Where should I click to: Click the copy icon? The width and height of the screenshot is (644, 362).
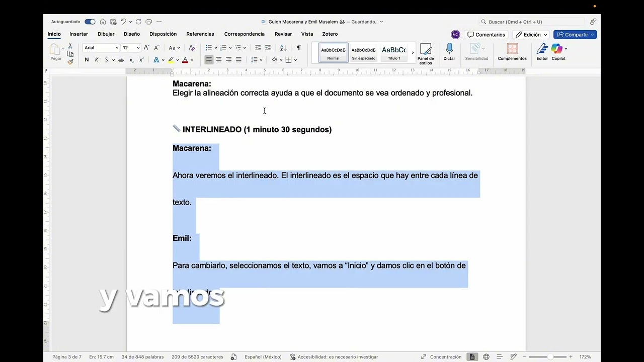tap(70, 54)
